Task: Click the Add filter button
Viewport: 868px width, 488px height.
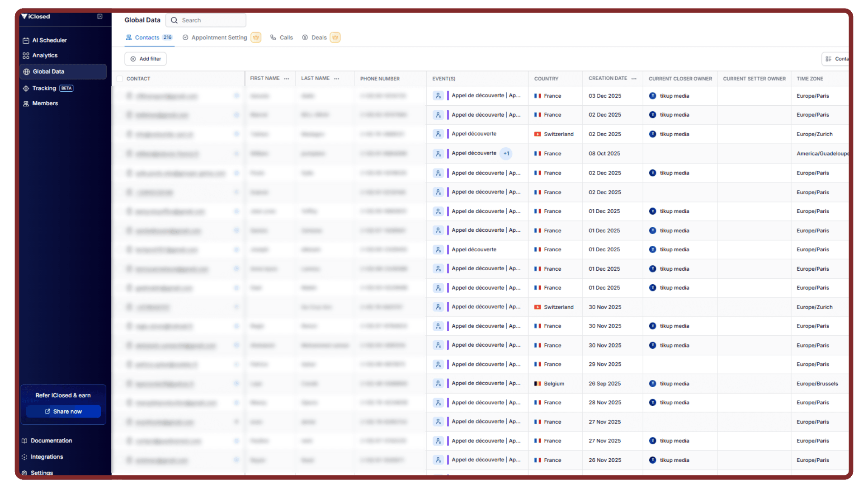Action: point(146,59)
